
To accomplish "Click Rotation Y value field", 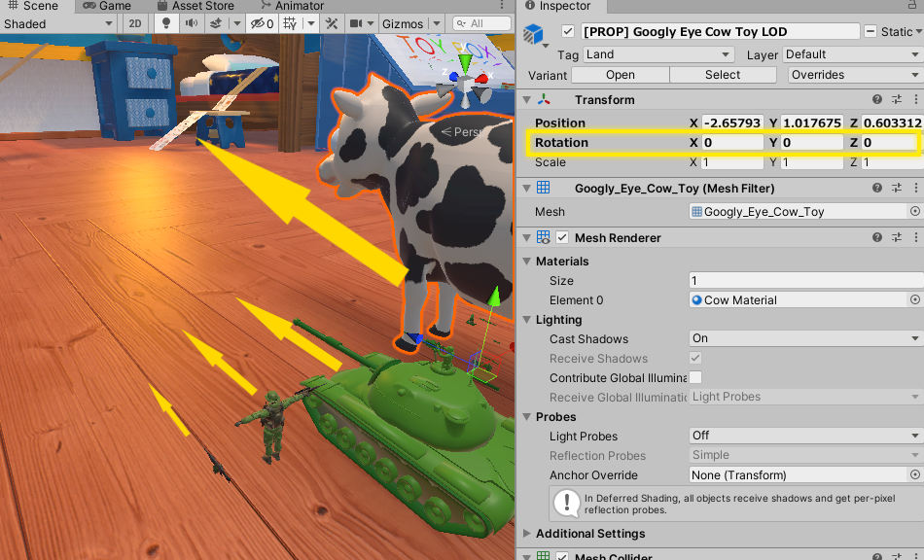I will click(811, 143).
